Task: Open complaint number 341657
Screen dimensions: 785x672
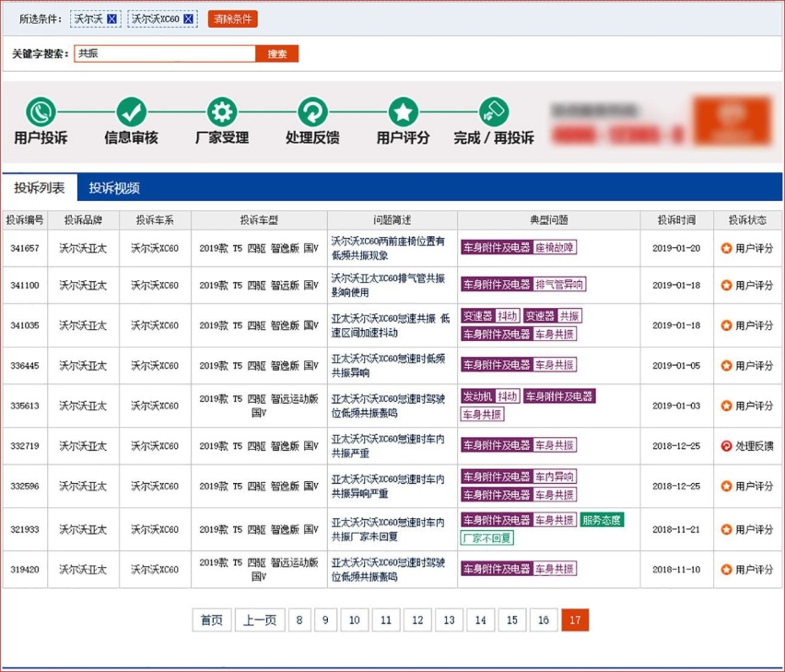Action: (25, 248)
